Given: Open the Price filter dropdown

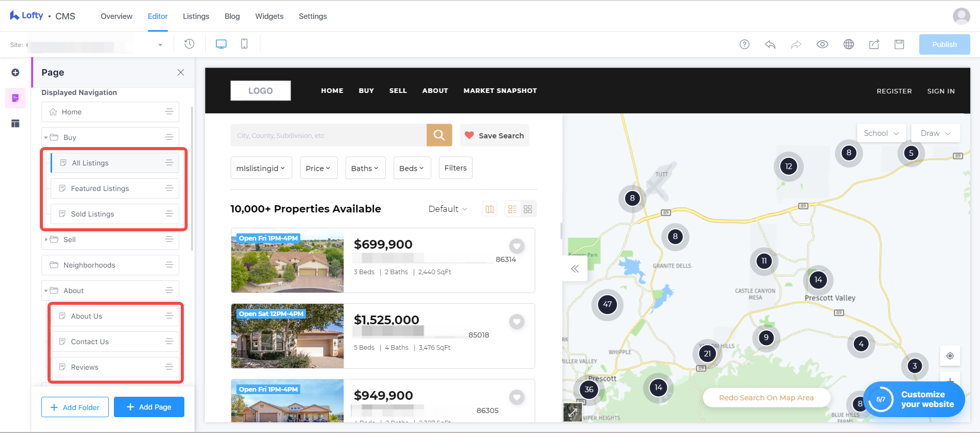Looking at the screenshot, I should pos(319,168).
